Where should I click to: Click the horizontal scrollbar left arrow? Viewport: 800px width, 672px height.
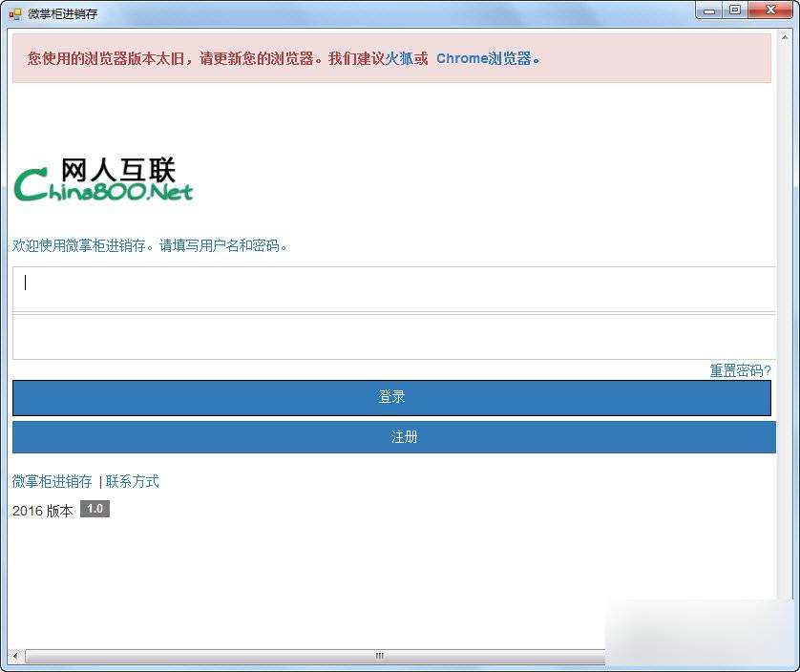click(16, 657)
